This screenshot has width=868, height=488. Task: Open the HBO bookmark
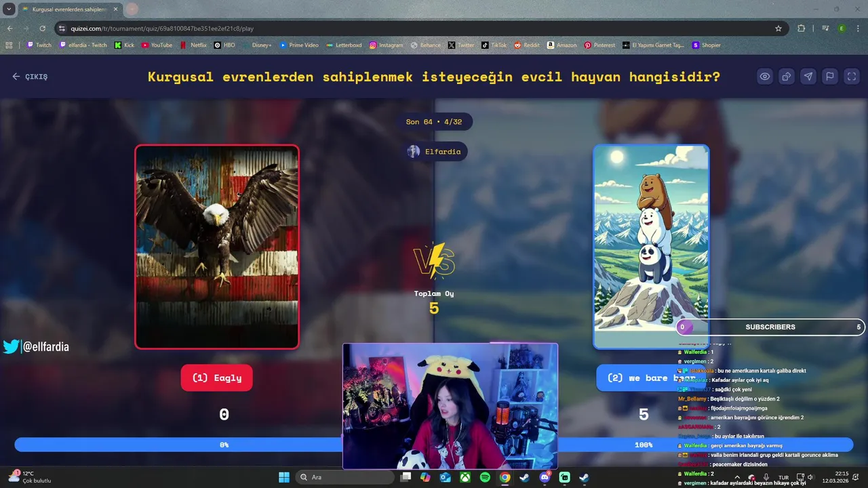pyautogui.click(x=224, y=45)
